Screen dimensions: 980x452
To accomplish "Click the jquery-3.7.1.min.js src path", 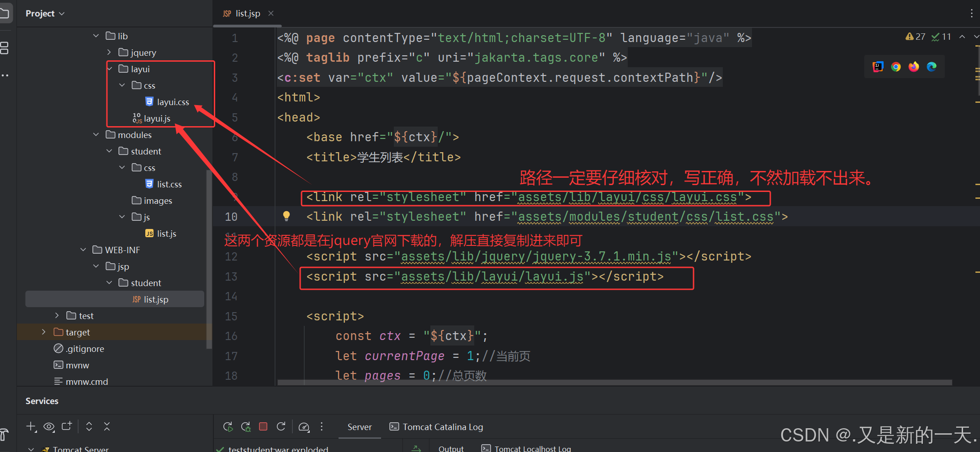I will [x=536, y=256].
